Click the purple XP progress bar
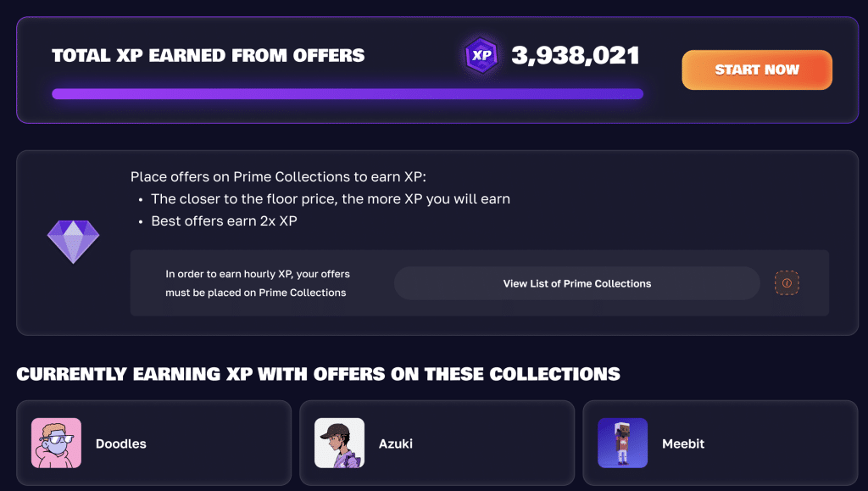The image size is (868, 491). tap(347, 94)
